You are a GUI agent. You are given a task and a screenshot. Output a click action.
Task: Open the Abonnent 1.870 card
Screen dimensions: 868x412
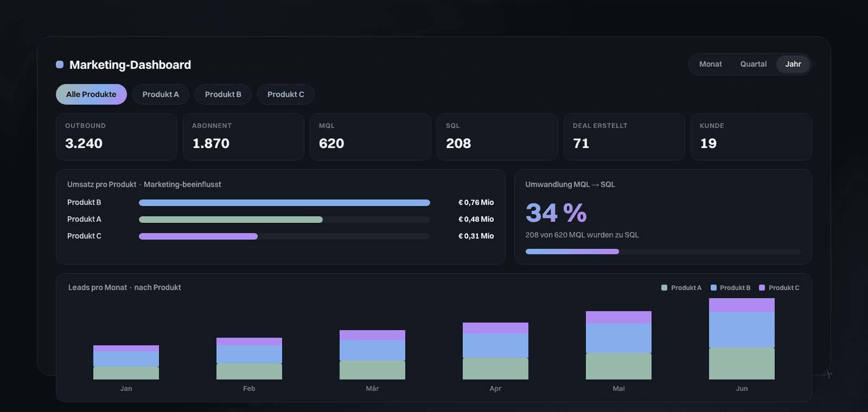click(244, 137)
